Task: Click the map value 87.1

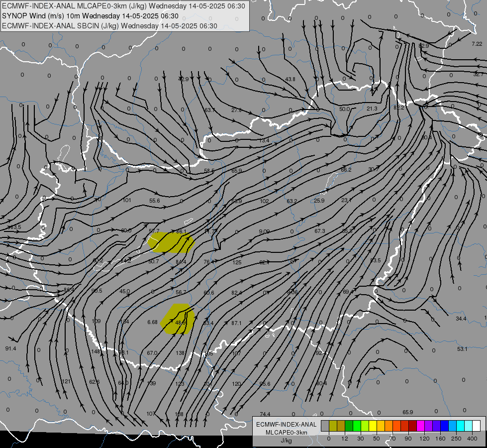Action: pyautogui.click(x=236, y=324)
